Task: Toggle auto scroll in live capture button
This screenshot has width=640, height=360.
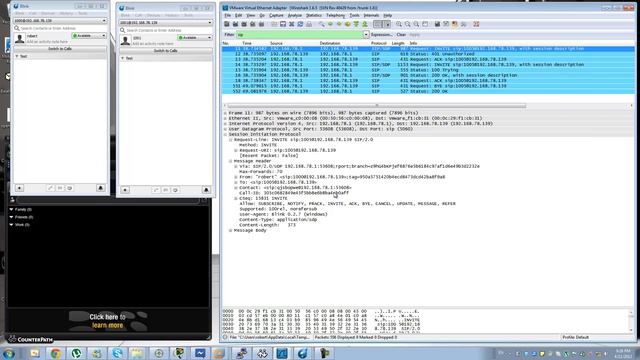Action: [387, 24]
